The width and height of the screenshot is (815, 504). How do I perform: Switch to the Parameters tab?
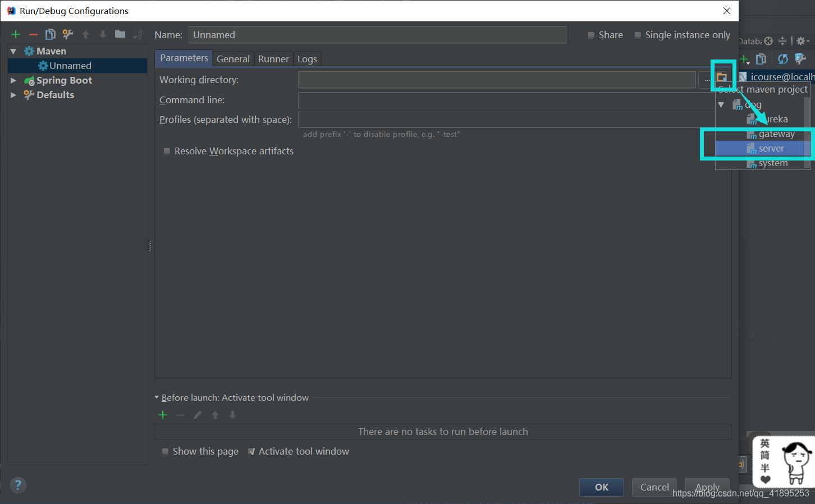(x=184, y=58)
